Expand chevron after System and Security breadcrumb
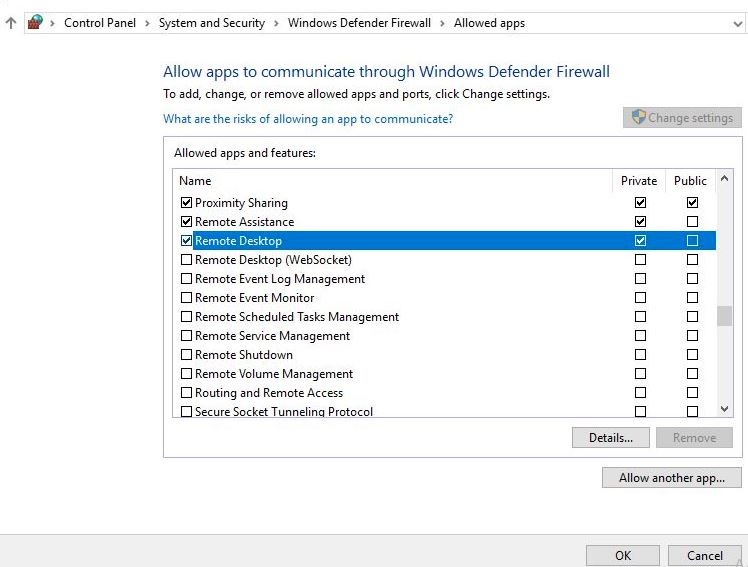The width and height of the screenshot is (748, 567). (276, 23)
